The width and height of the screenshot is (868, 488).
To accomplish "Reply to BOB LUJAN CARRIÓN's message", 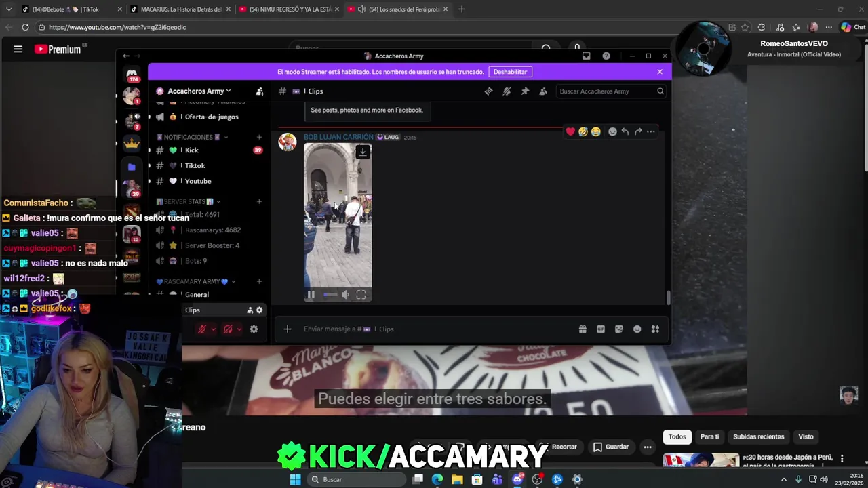I will [625, 131].
